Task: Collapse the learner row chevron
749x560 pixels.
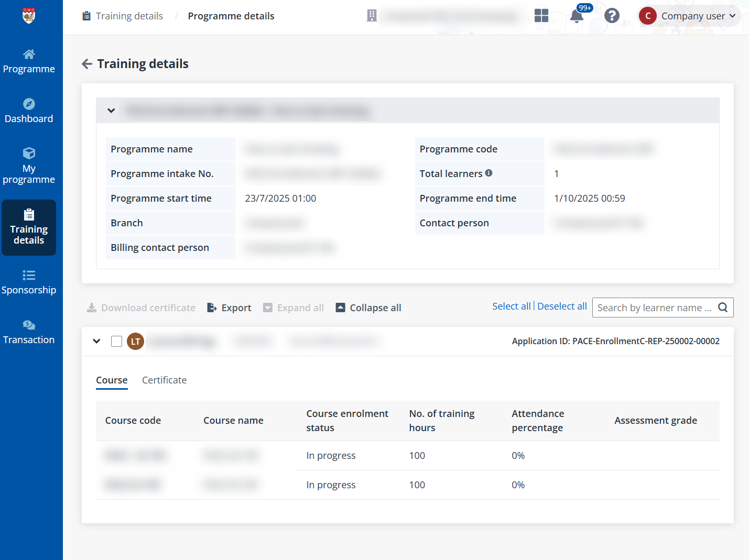Action: point(96,341)
